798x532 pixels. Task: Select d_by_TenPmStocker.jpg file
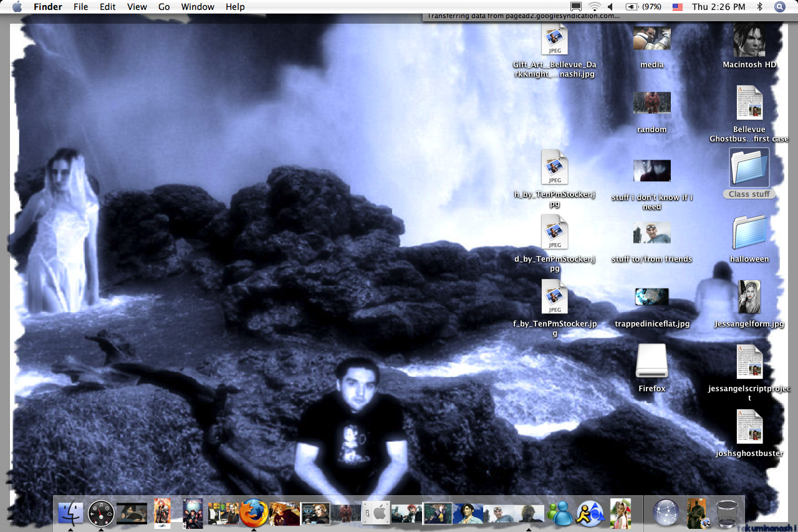[554, 232]
